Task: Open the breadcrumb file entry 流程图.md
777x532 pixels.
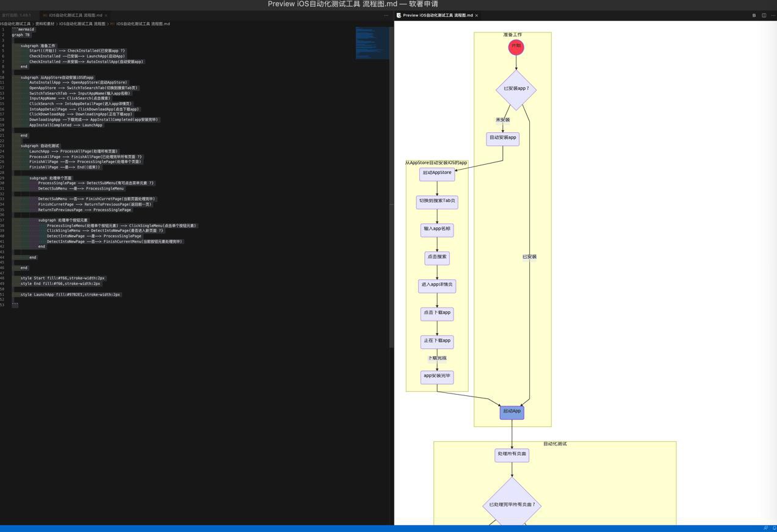Action: click(143, 24)
